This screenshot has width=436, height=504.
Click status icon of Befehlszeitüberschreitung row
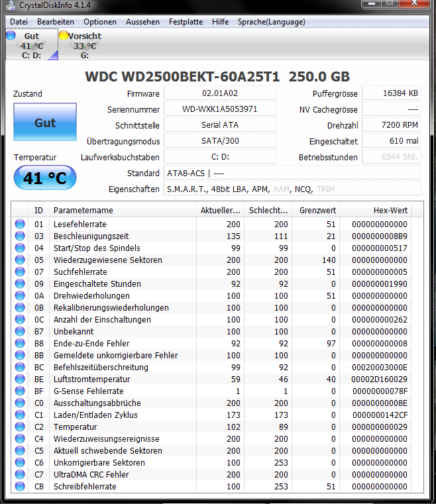[x=20, y=367]
